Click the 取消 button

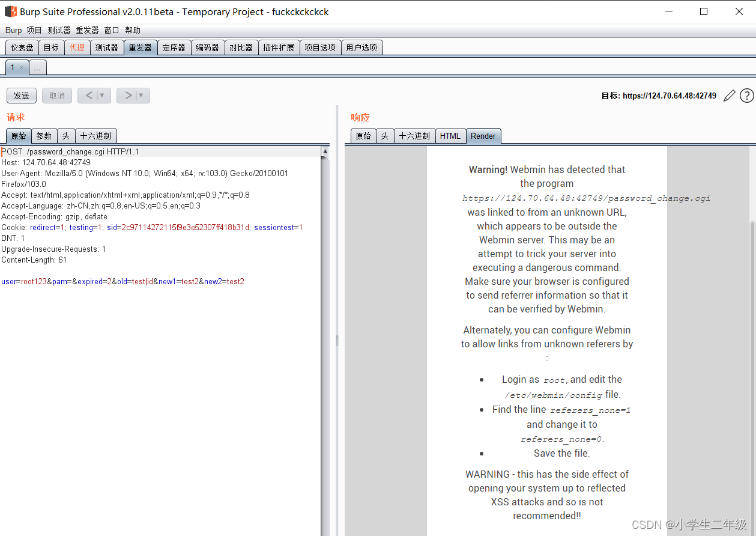coord(57,96)
